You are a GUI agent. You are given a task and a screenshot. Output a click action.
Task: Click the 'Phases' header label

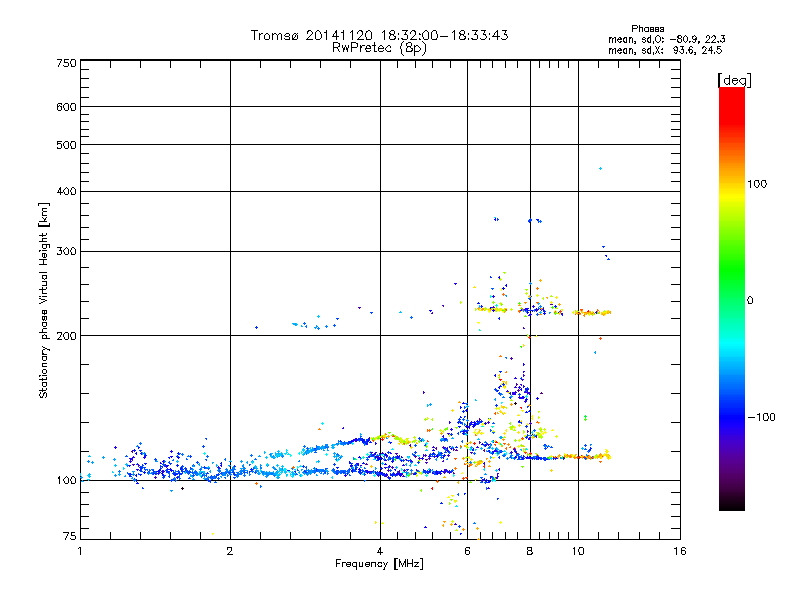647,29
